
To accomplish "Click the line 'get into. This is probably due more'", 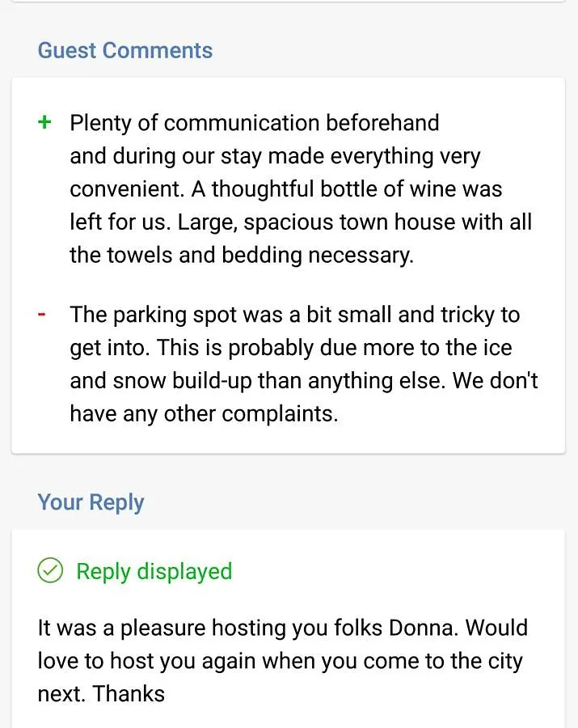I will pos(291,348).
